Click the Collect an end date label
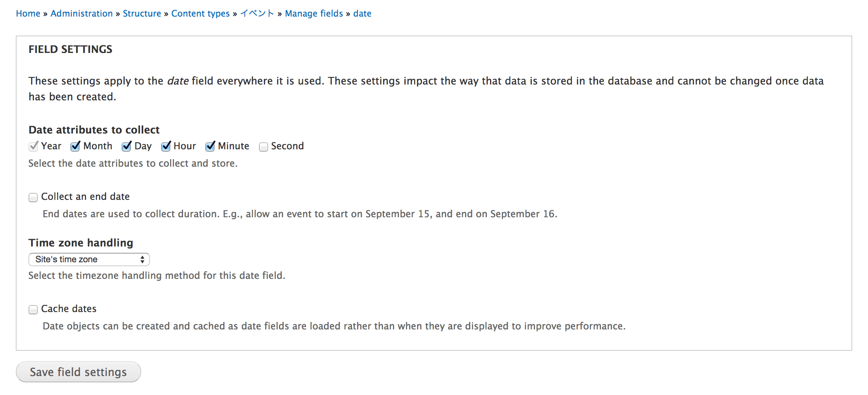The image size is (868, 395). click(x=85, y=197)
